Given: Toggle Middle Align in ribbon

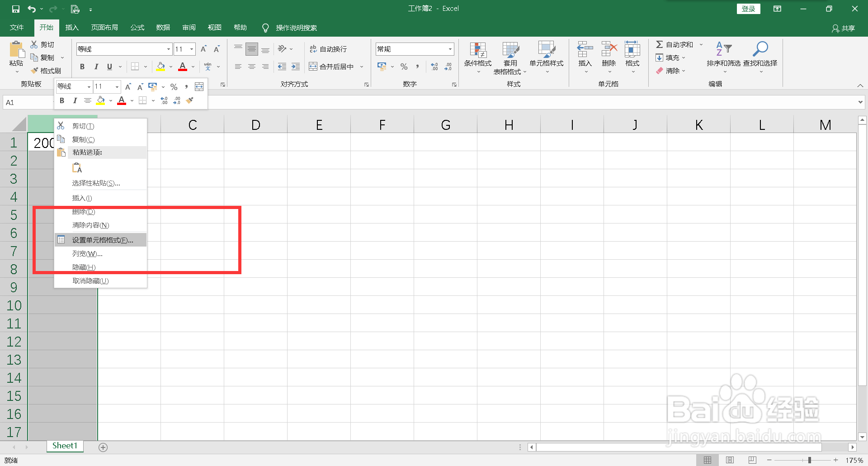Looking at the screenshot, I should (252, 49).
